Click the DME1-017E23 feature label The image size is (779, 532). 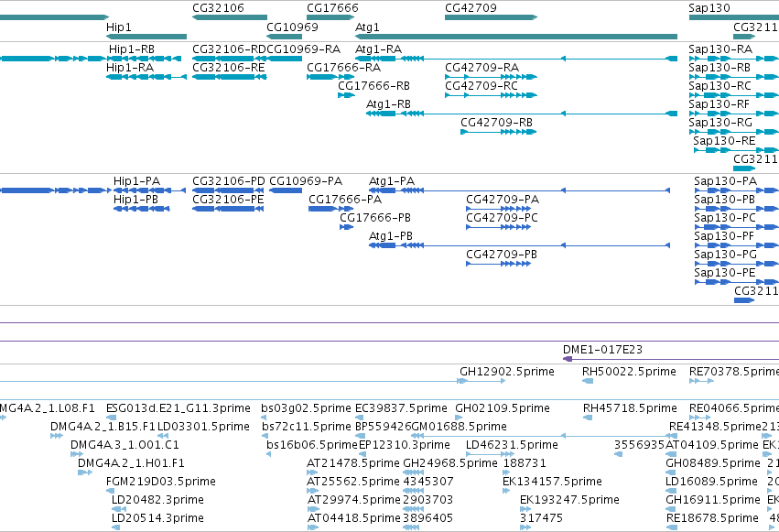pos(602,350)
